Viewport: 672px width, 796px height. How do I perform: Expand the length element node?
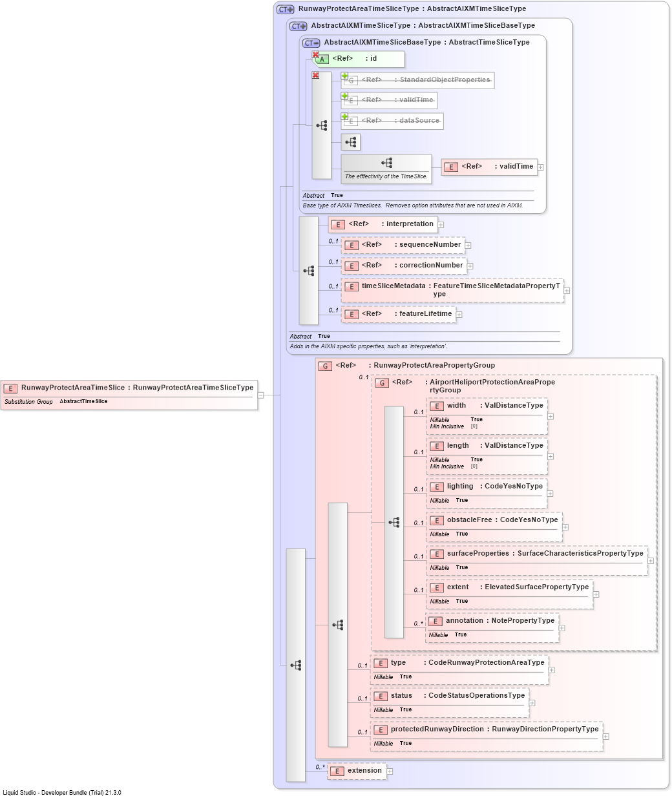(551, 456)
